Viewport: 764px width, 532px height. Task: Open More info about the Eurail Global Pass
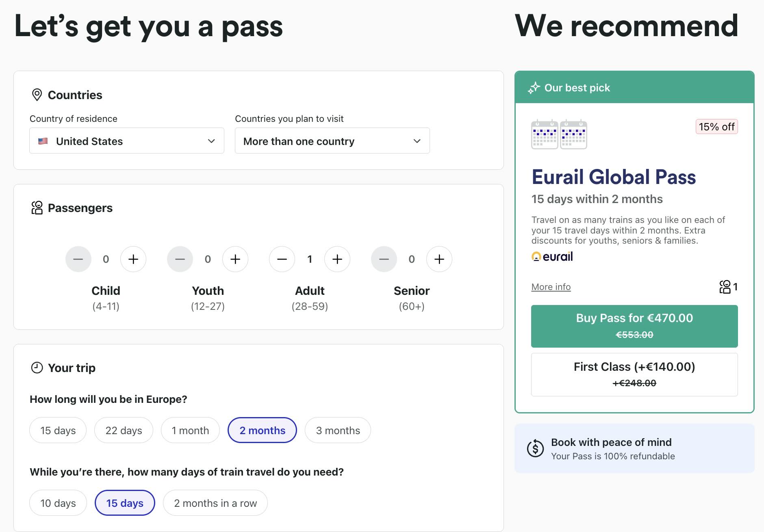pyautogui.click(x=551, y=287)
